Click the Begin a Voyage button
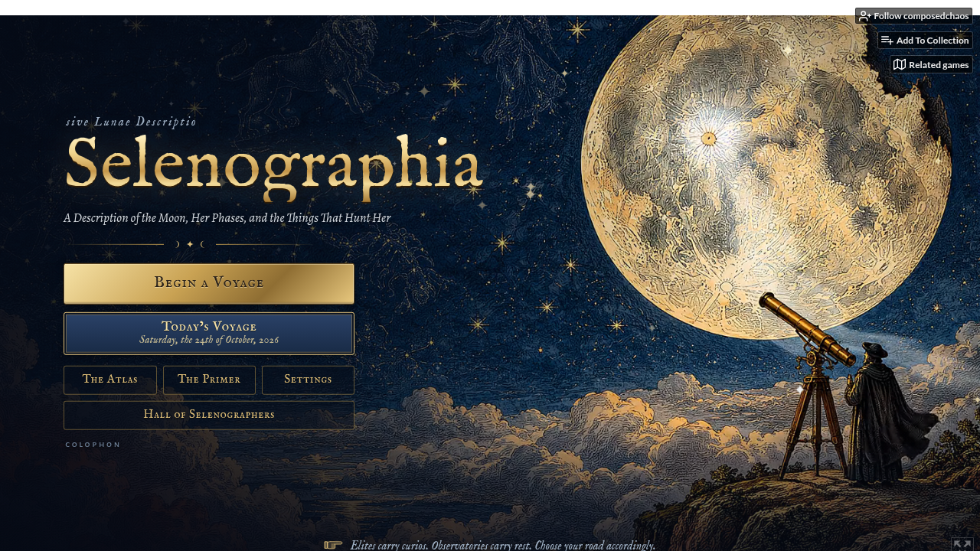980x551 pixels. 209,283
